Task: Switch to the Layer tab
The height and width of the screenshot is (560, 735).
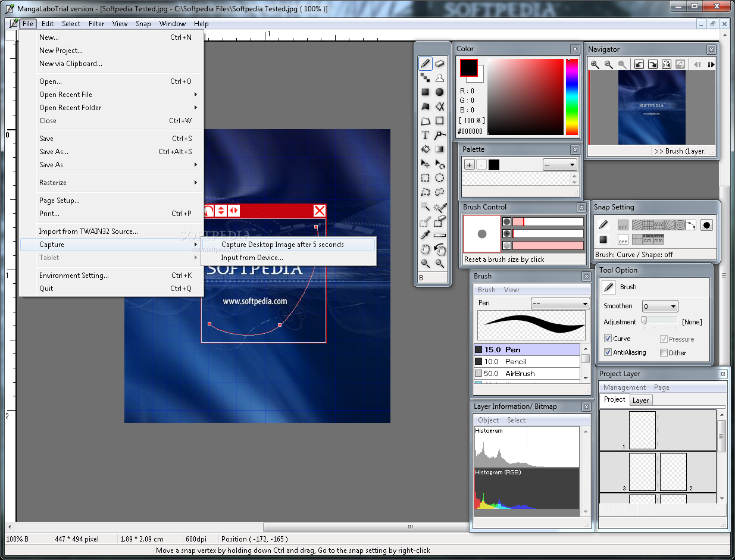Action: (x=640, y=401)
